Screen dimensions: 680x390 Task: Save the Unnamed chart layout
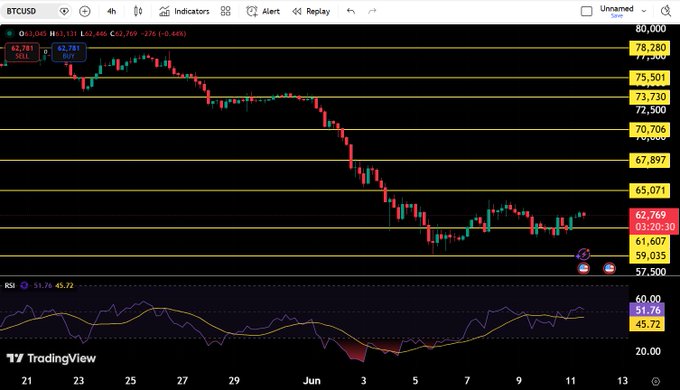(617, 16)
